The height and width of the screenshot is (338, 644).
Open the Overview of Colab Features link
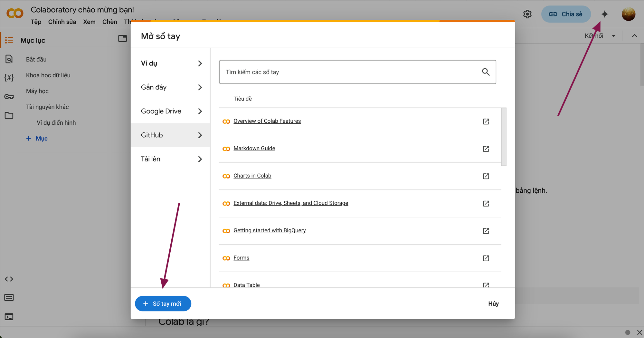pos(267,121)
